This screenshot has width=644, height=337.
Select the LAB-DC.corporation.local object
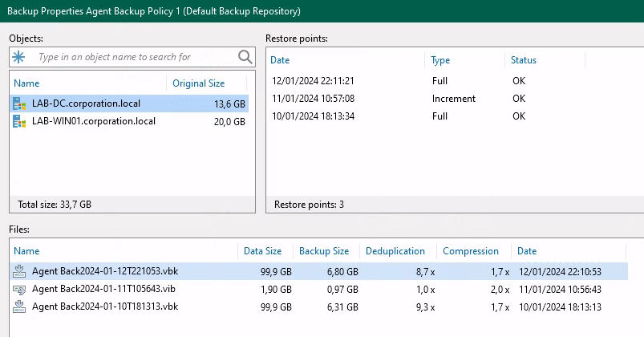point(129,104)
